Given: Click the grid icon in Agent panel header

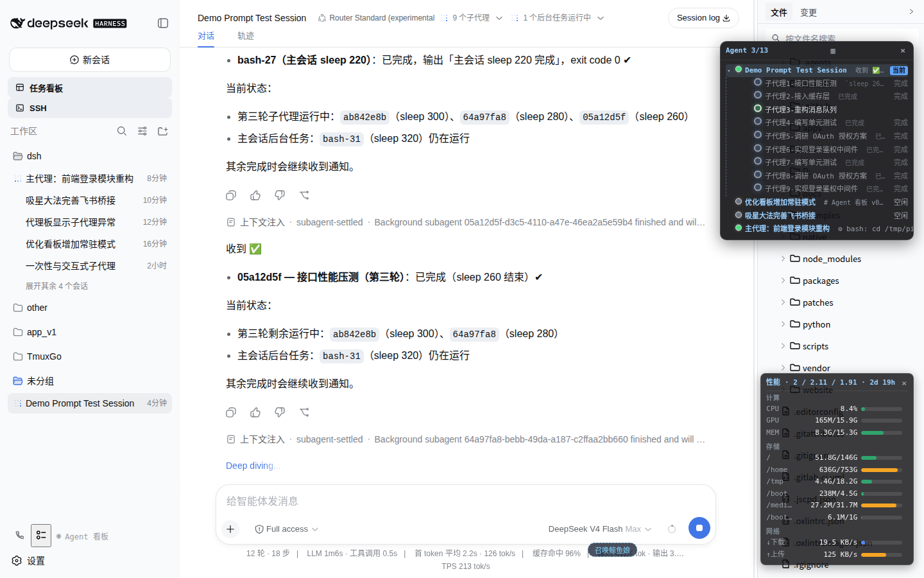Looking at the screenshot, I should coord(833,51).
